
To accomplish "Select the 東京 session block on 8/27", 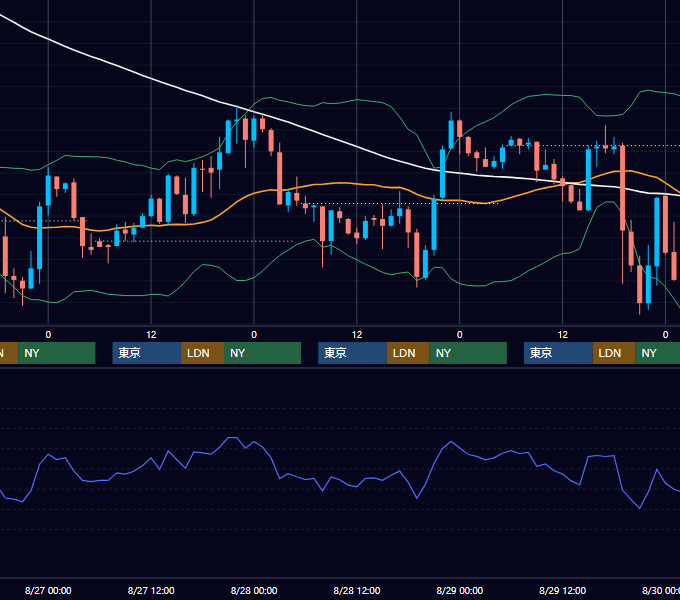I will pos(147,353).
